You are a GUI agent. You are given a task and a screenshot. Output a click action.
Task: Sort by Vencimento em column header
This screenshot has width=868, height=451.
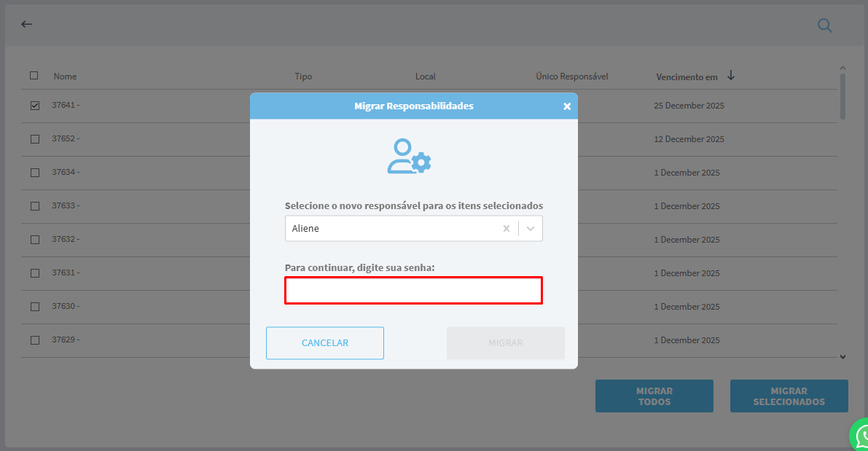click(687, 77)
